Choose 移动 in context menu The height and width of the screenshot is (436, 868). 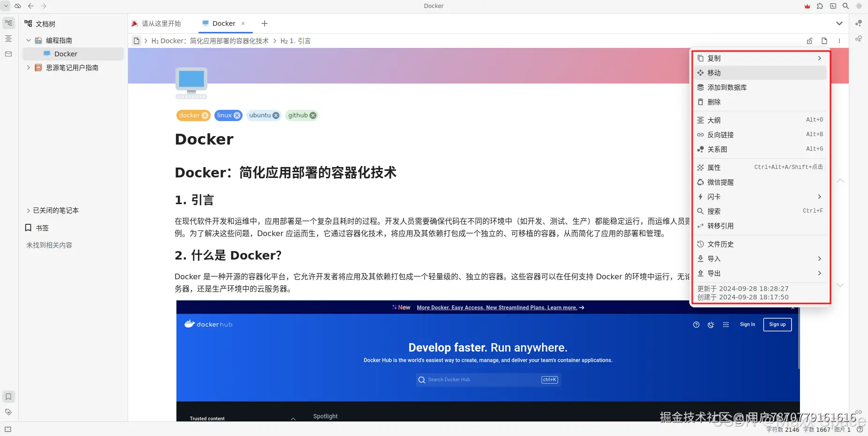tap(760, 73)
